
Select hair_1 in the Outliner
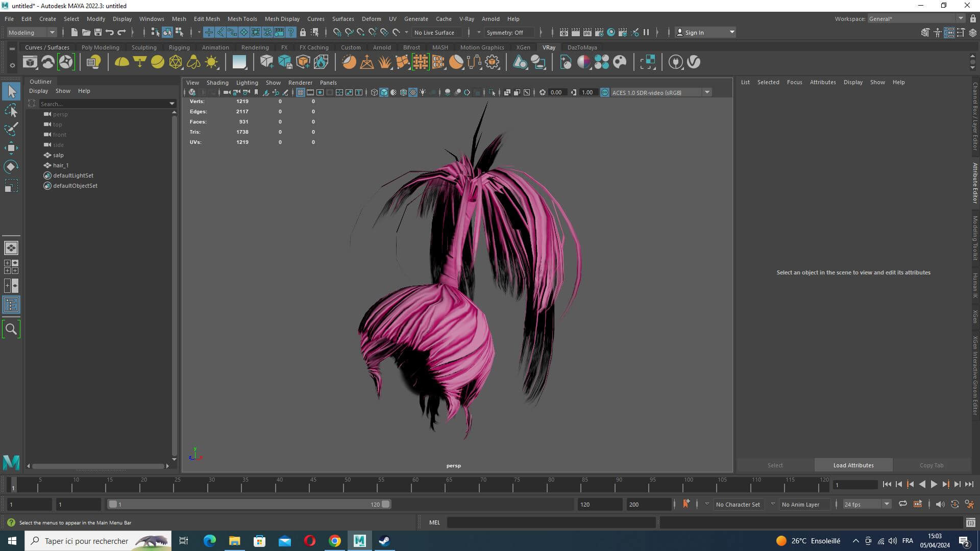point(60,165)
